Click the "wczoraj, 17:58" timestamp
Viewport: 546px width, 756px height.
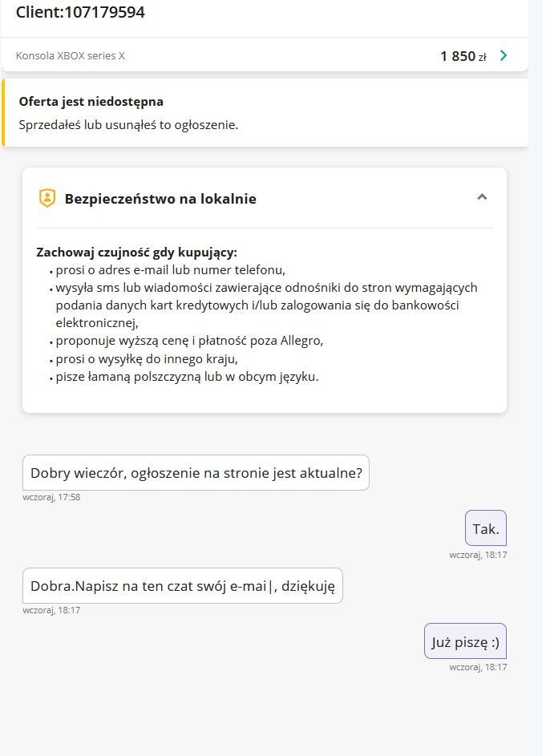tap(51, 497)
